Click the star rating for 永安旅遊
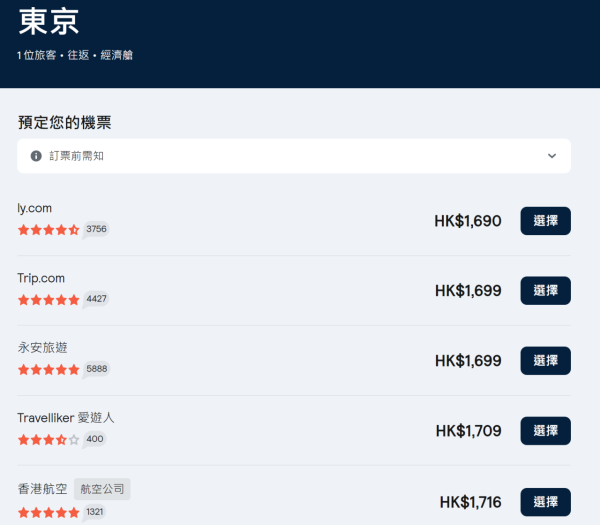Viewport: 600px width, 525px height. tap(48, 369)
